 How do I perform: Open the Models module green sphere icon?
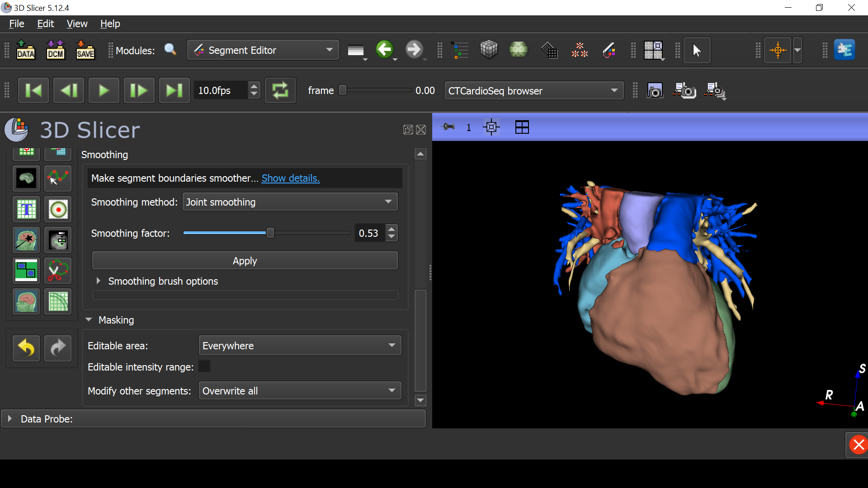click(519, 50)
